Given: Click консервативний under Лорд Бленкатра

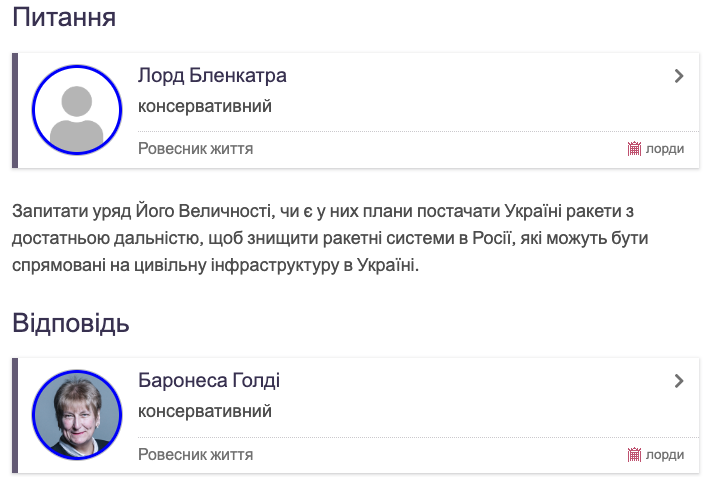Looking at the screenshot, I should coord(205,106).
